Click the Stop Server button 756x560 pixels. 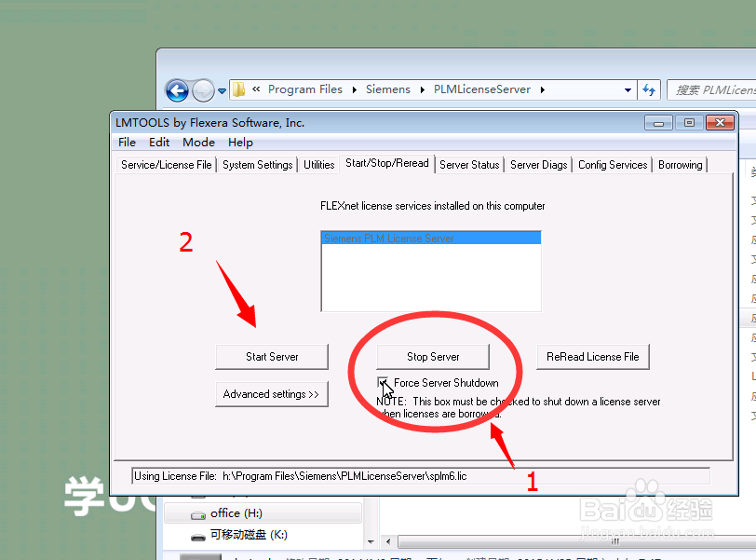[x=433, y=357]
